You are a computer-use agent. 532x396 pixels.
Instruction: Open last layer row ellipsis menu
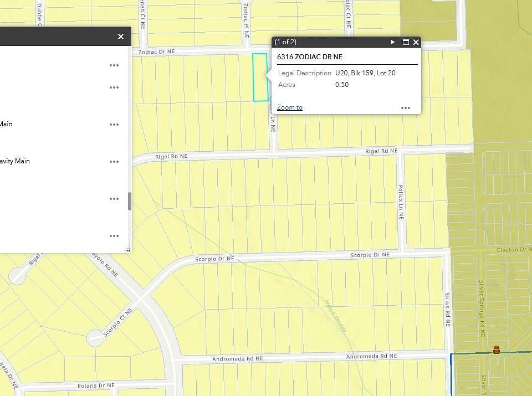click(114, 235)
